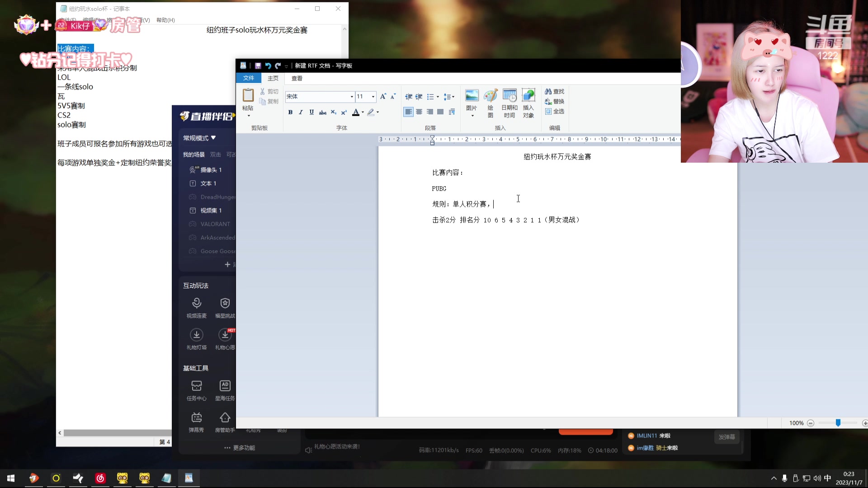Insert date and time (日期和时间)
The height and width of the screenshot is (488, 868).
click(x=509, y=103)
